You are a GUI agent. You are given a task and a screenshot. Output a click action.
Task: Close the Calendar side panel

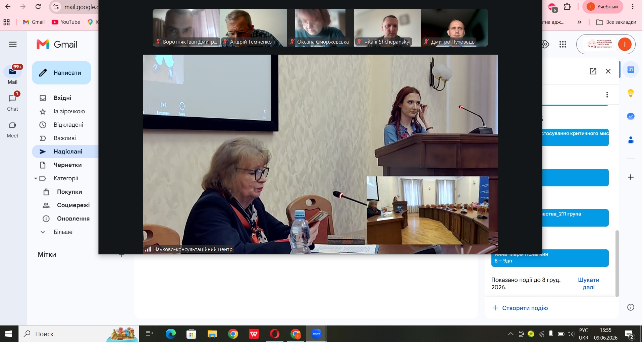coord(608,71)
